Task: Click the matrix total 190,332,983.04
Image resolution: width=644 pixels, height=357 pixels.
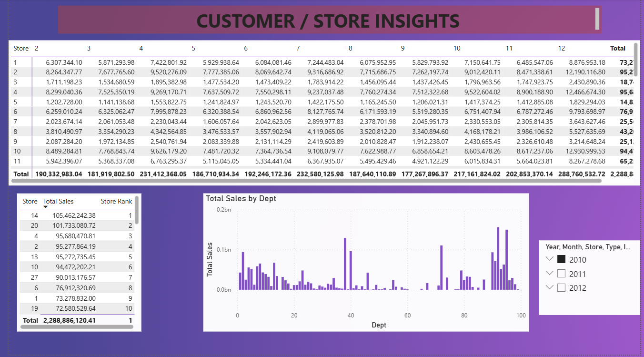Action: point(59,174)
